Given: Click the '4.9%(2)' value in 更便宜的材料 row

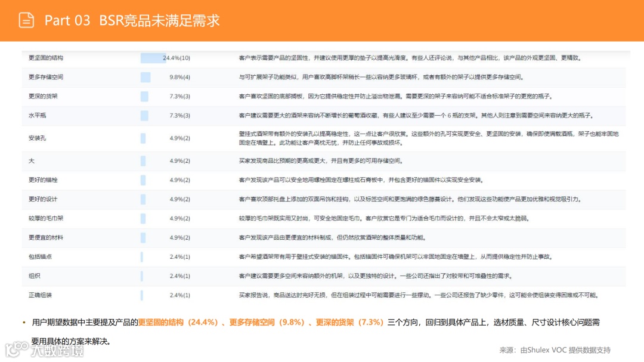Looking at the screenshot, I should (x=180, y=237).
